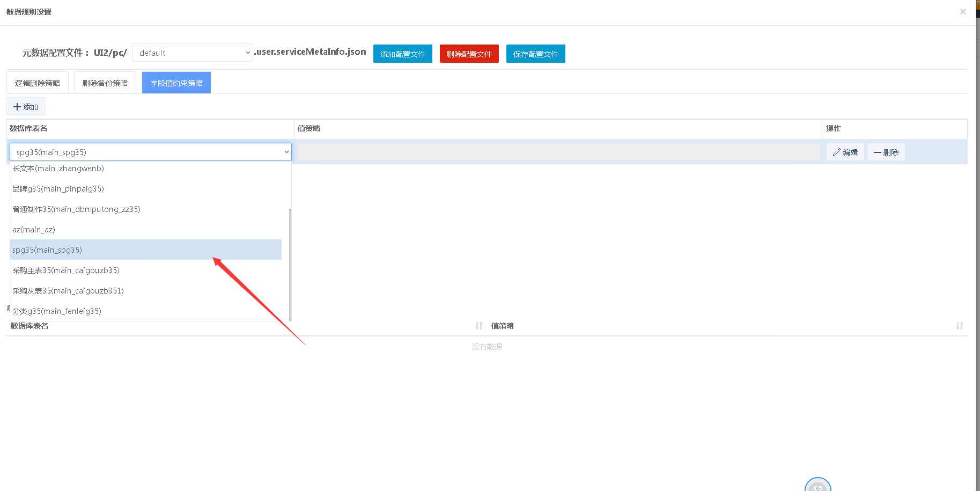Expand the spg35(main_spg35) table selector
The width and height of the screenshot is (980, 491).
[x=150, y=152]
